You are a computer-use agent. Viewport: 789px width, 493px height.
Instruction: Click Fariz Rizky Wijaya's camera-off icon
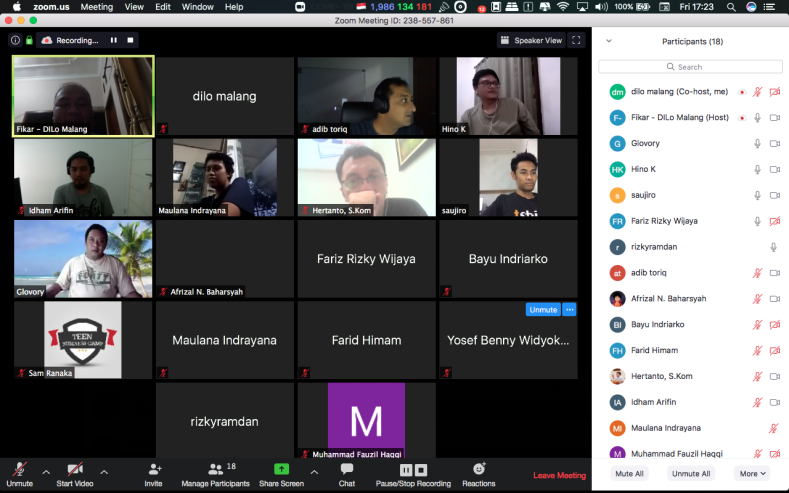[775, 221]
